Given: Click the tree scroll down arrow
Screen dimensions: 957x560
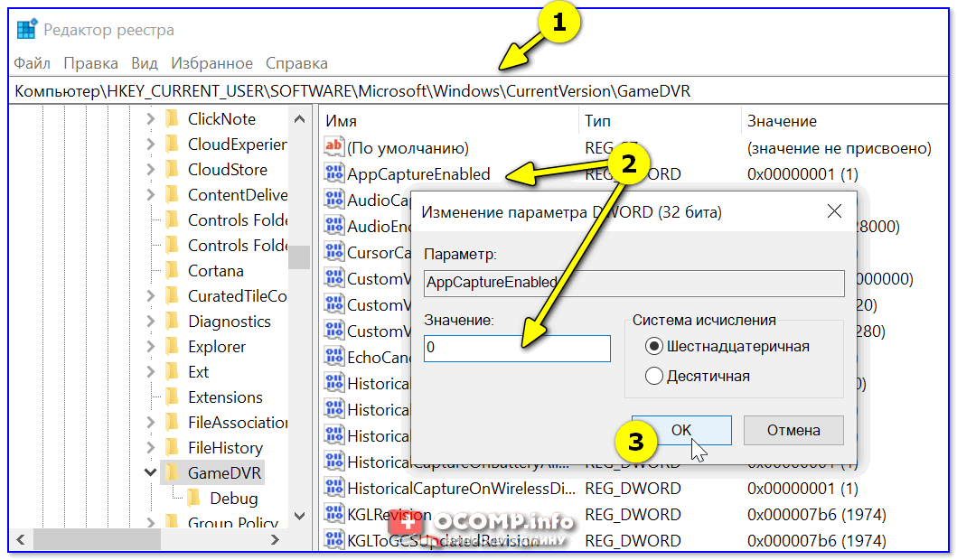Looking at the screenshot, I should (x=299, y=516).
